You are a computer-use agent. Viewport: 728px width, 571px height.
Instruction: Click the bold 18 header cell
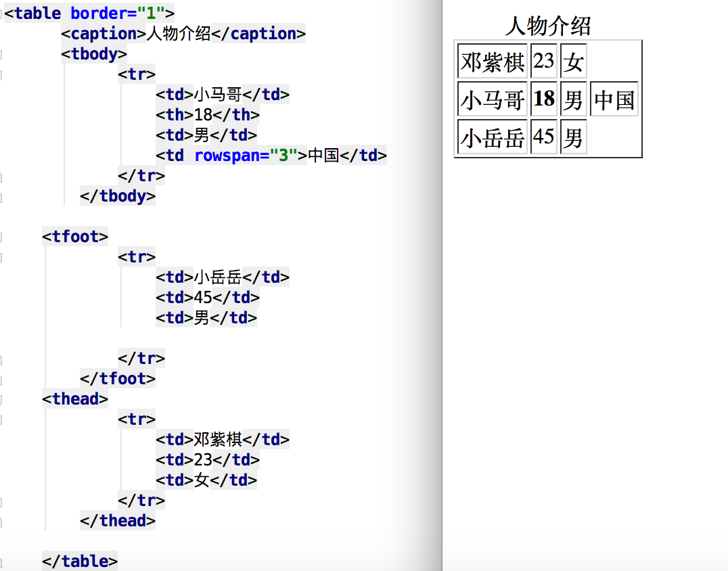tap(543, 99)
